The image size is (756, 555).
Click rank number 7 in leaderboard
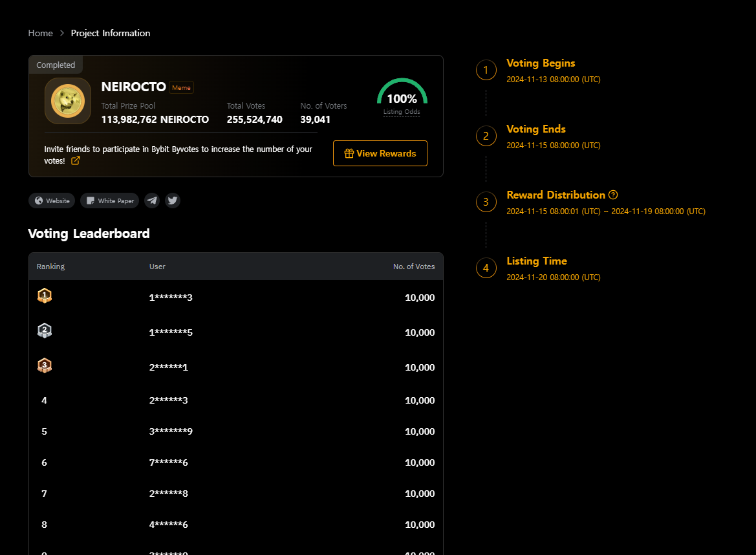pyautogui.click(x=45, y=494)
